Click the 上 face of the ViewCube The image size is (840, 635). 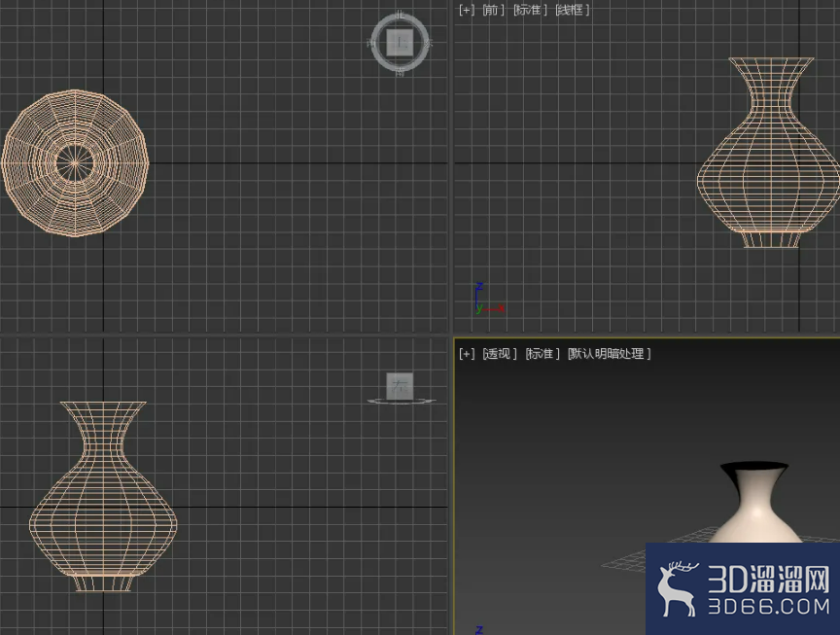coord(401,43)
